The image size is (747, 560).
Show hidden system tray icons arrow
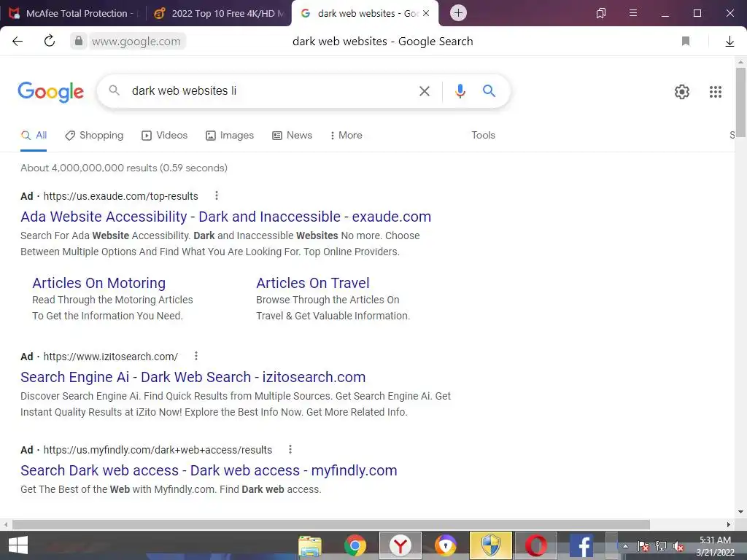click(x=625, y=546)
